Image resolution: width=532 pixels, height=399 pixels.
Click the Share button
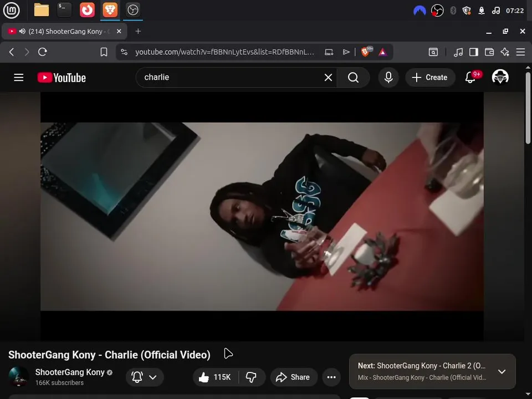[x=294, y=377]
